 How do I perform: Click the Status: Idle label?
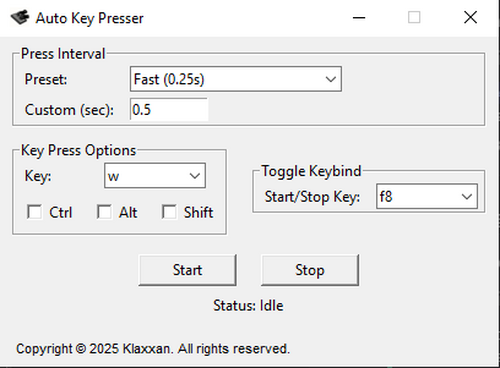(x=248, y=306)
